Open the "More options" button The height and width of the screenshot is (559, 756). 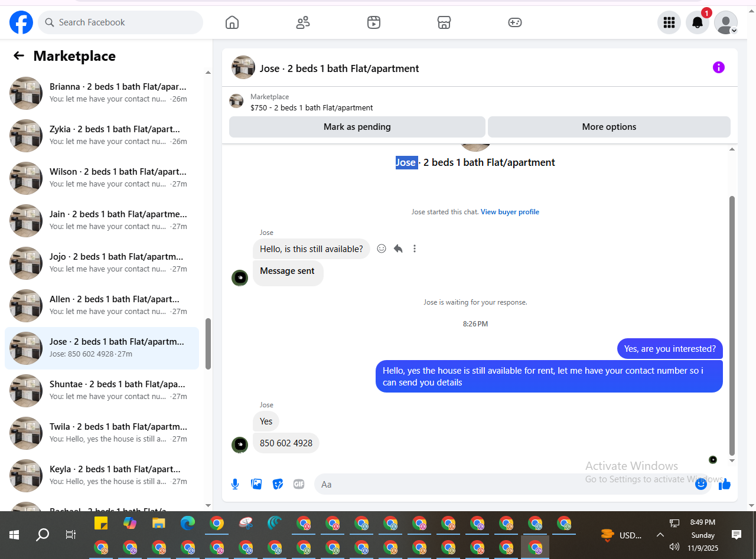coord(609,127)
